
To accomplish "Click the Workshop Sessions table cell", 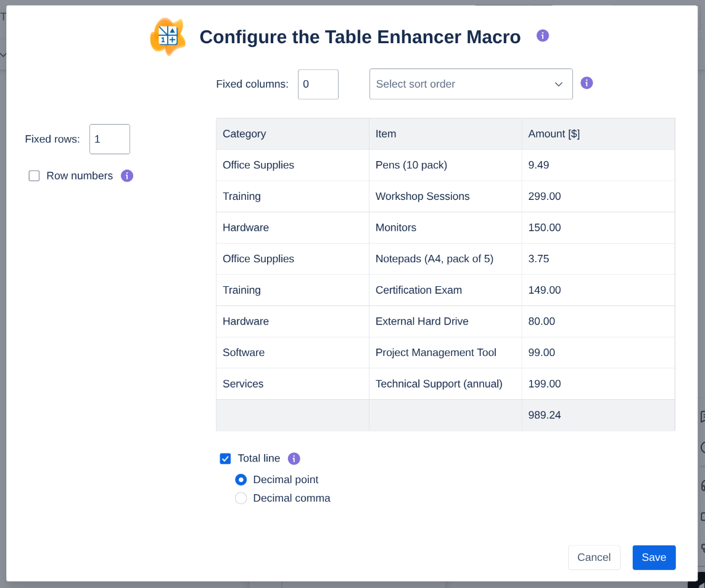I will [423, 196].
